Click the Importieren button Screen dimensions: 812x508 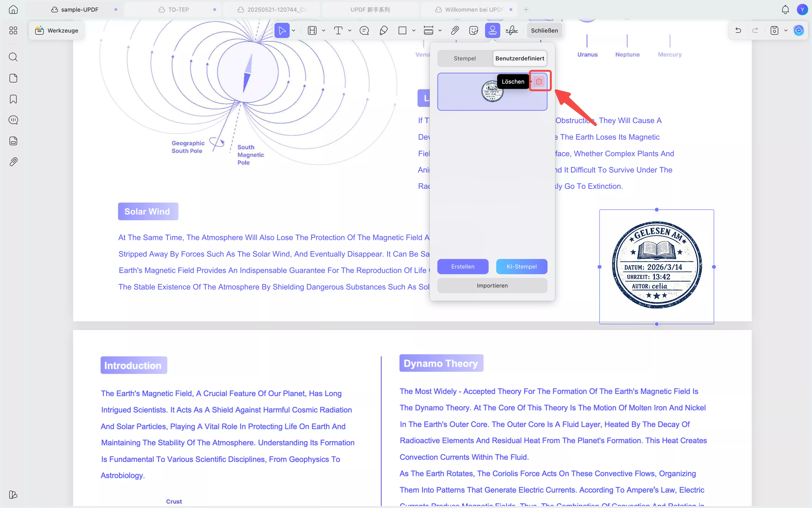pyautogui.click(x=492, y=286)
